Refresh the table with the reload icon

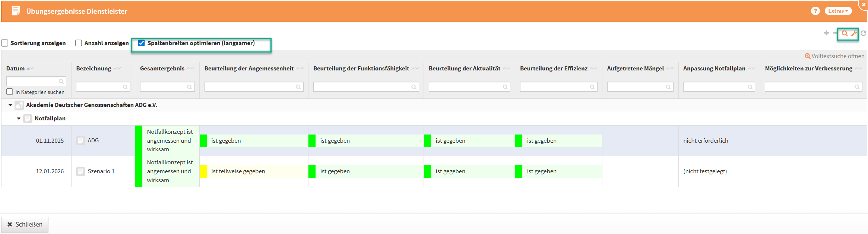point(863,34)
